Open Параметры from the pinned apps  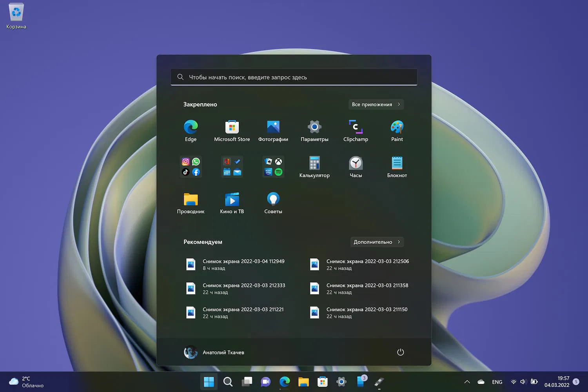[x=314, y=131]
